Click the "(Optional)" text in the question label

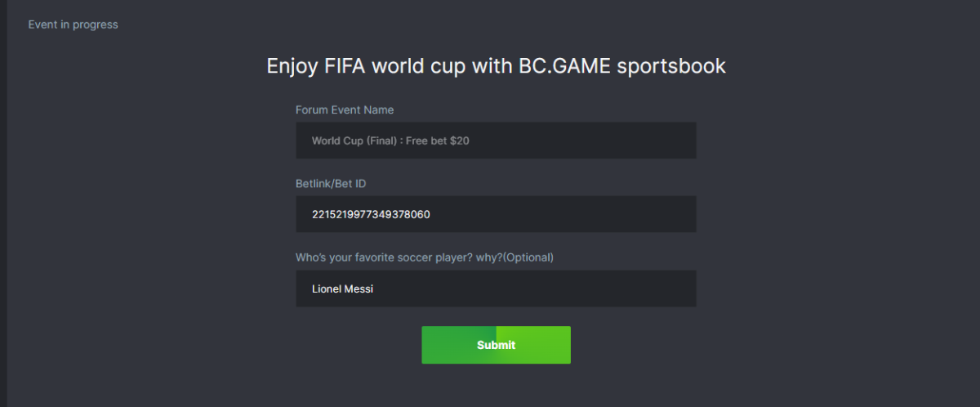click(x=528, y=257)
